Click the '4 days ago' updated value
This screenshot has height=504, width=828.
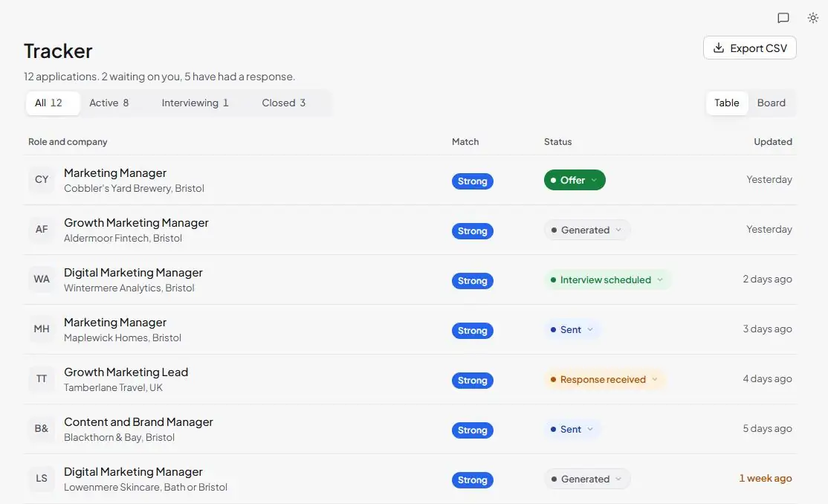(767, 379)
